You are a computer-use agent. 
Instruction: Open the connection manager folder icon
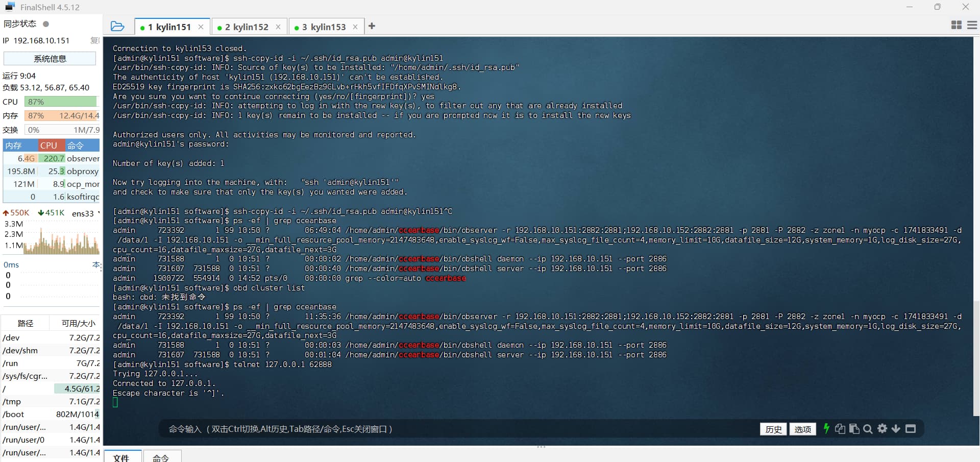(x=117, y=27)
